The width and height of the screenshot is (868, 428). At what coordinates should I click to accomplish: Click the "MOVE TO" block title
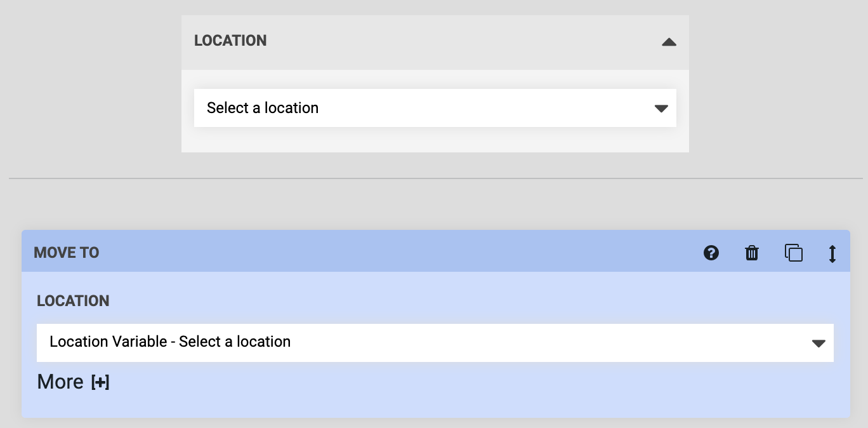(x=67, y=253)
